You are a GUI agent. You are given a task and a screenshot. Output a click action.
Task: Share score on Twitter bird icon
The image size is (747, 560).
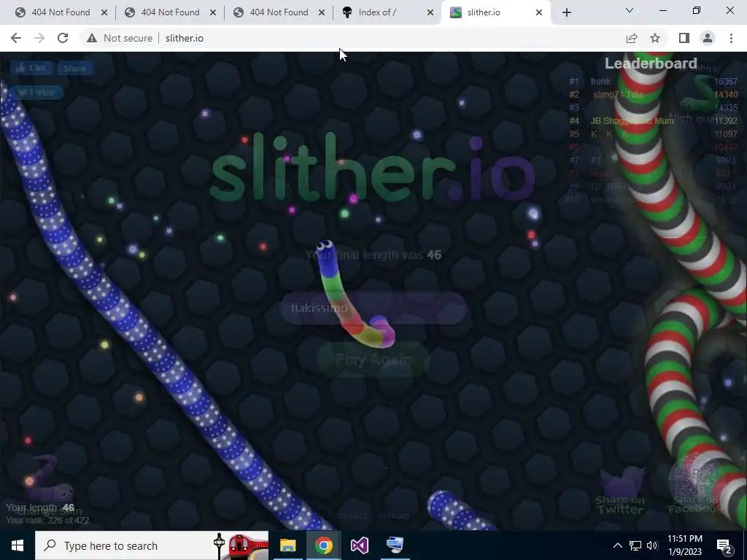tap(620, 491)
